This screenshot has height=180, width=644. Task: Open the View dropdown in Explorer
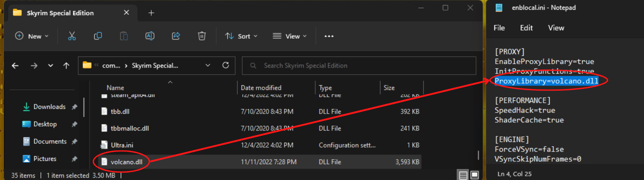[290, 36]
